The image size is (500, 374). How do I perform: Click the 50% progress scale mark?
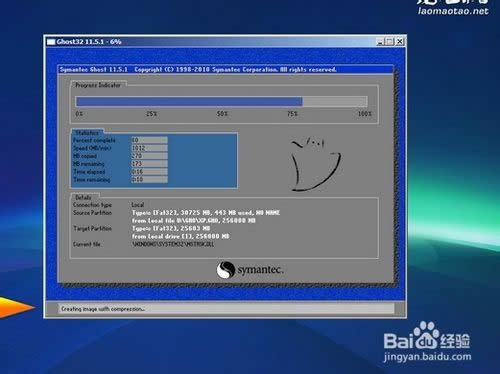[x=222, y=114]
